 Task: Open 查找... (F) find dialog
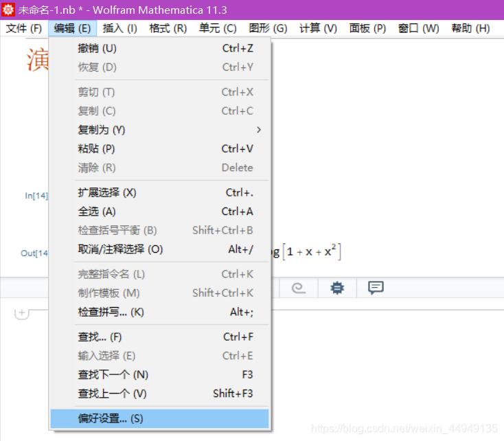pos(160,337)
